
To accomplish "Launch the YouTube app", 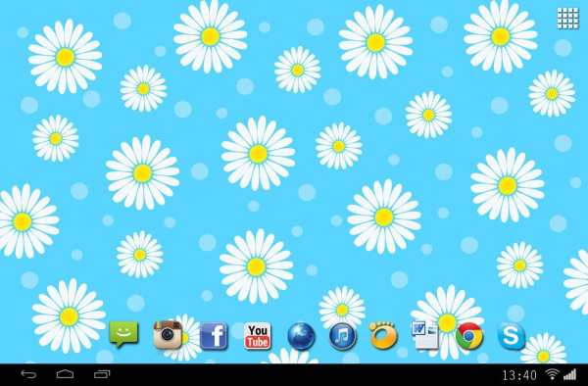I will (257, 336).
